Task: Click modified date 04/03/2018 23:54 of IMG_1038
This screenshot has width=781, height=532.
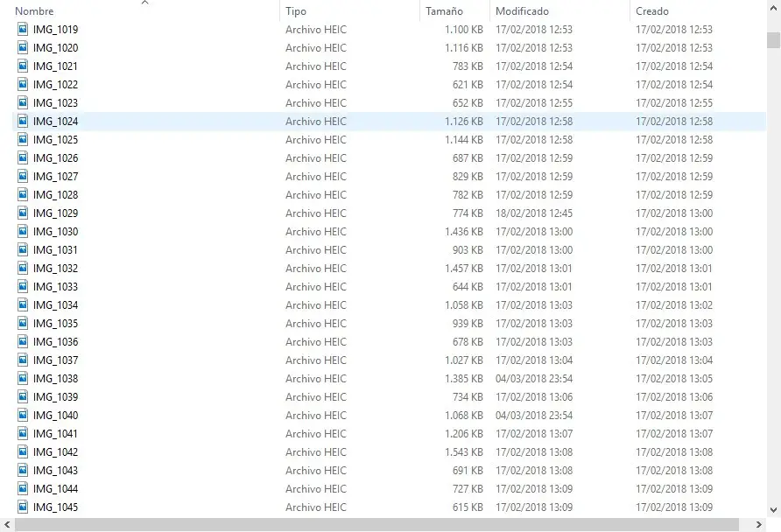Action: tap(534, 378)
